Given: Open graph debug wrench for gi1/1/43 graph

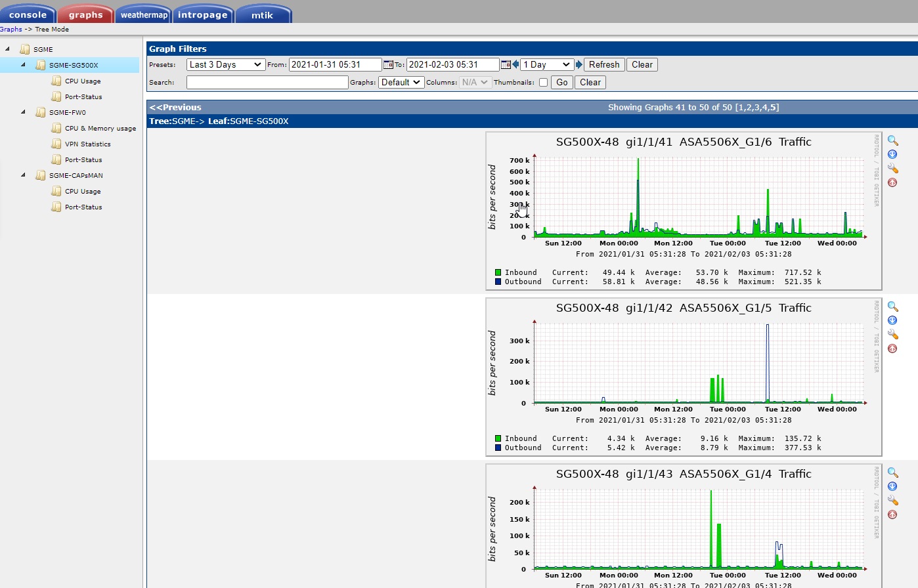Looking at the screenshot, I should coord(892,501).
